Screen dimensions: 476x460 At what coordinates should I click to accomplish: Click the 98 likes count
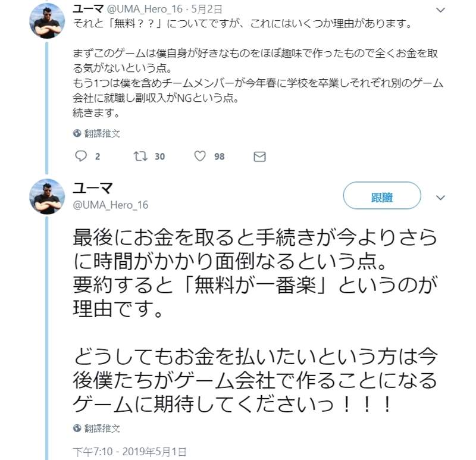219,157
